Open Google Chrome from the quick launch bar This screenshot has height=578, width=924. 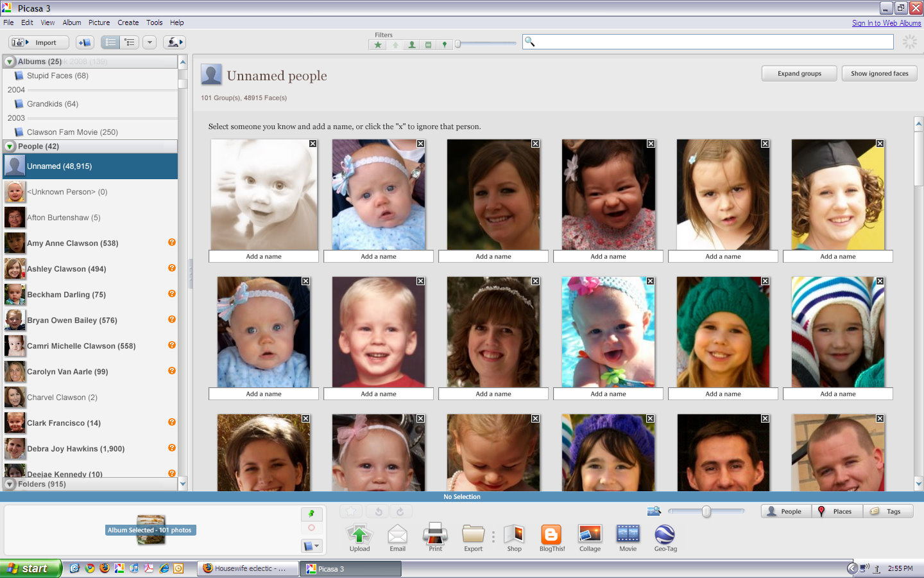90,568
